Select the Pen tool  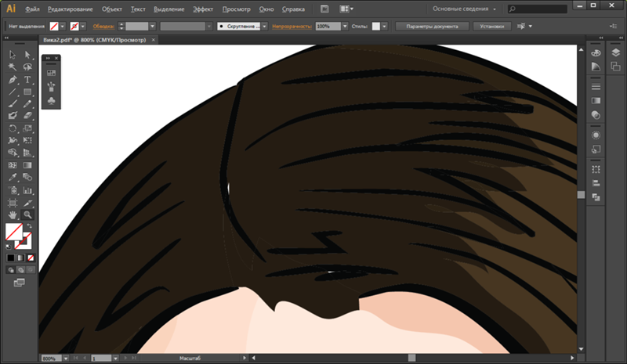pos(13,79)
